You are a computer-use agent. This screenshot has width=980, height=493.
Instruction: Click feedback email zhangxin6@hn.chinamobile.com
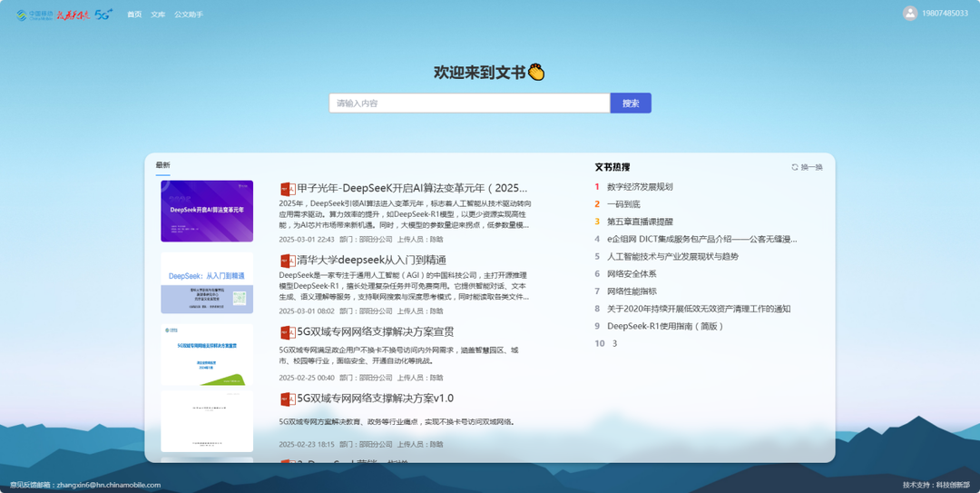point(109,485)
